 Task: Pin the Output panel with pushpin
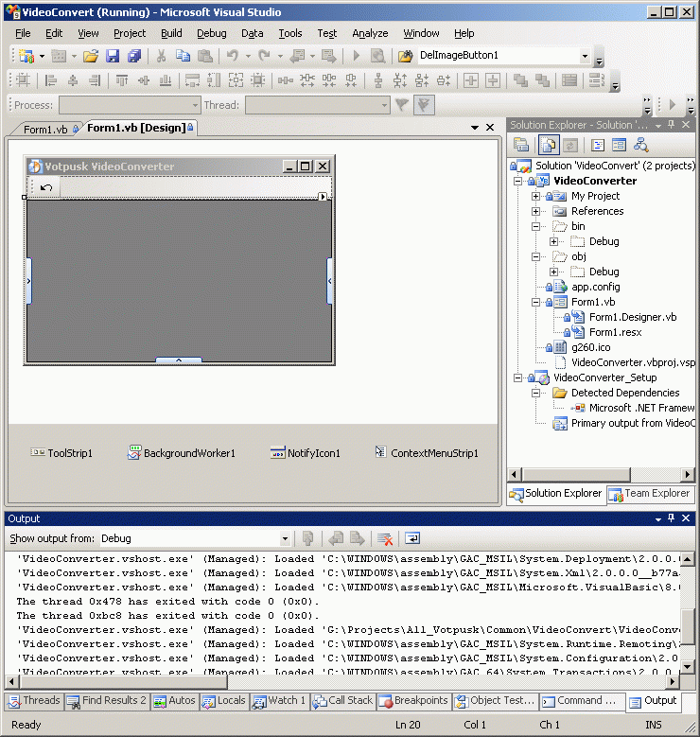coord(672,518)
